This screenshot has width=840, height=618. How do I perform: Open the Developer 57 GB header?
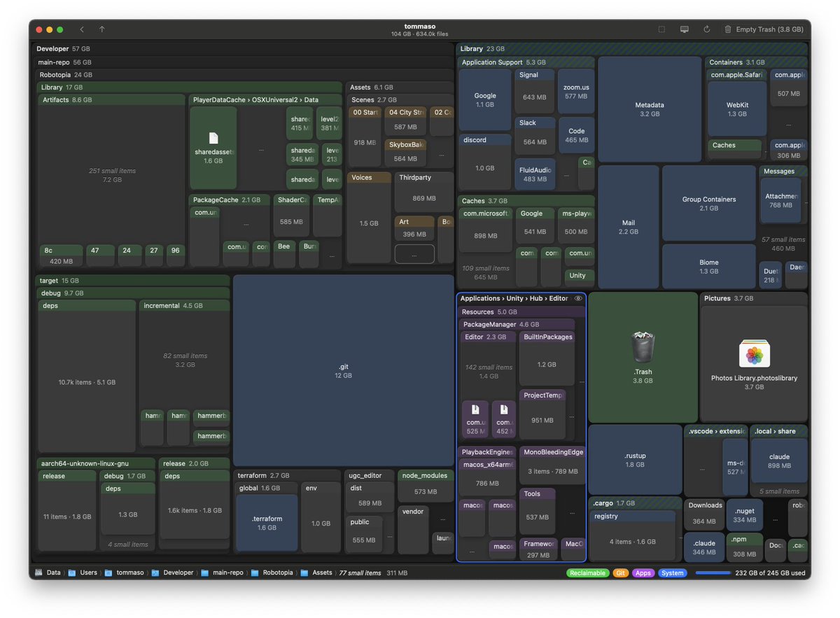pyautogui.click(x=244, y=49)
